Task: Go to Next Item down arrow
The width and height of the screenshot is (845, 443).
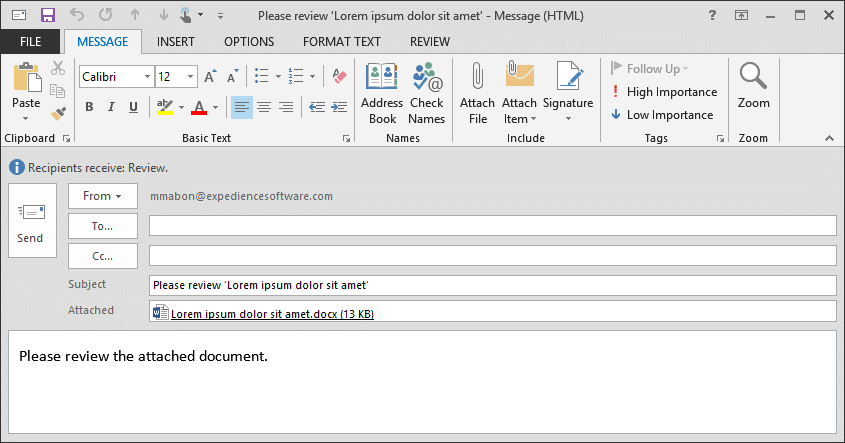Action: click(164, 15)
